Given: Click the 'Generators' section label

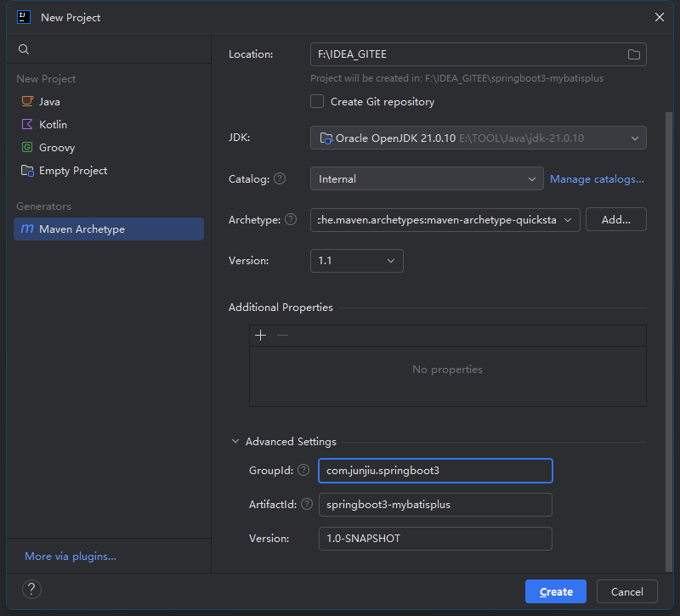Looking at the screenshot, I should [x=44, y=206].
